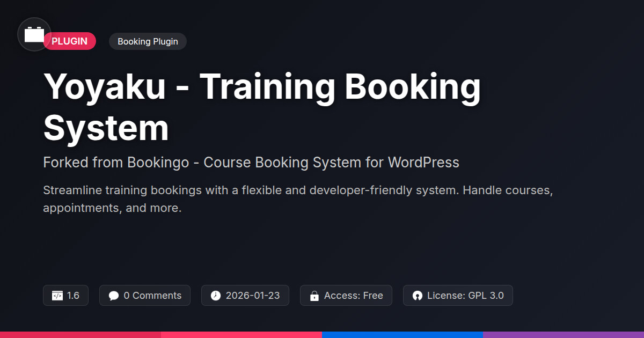Click the blue segment of bottom bar

coord(402,335)
